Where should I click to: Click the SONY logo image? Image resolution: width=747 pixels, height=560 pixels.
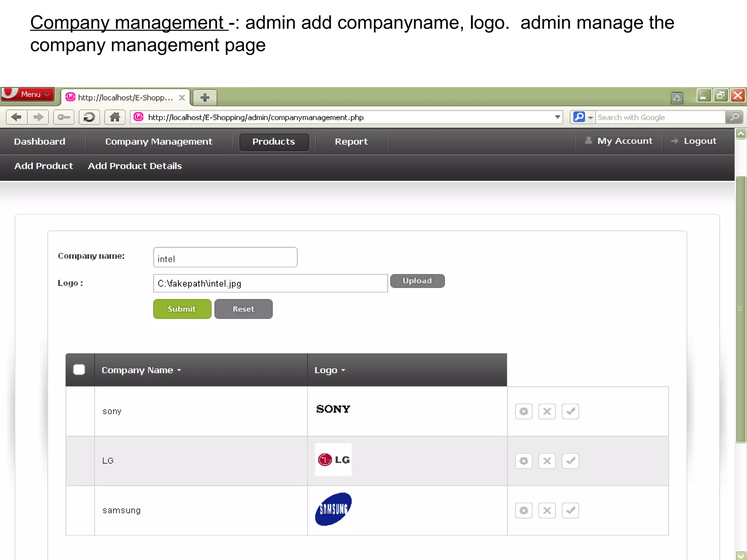(x=333, y=409)
